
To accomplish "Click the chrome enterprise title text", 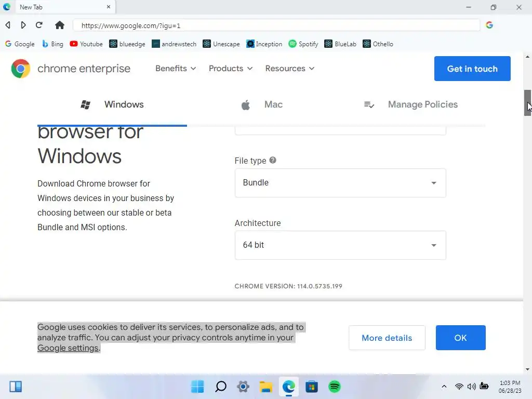I will [84, 69].
